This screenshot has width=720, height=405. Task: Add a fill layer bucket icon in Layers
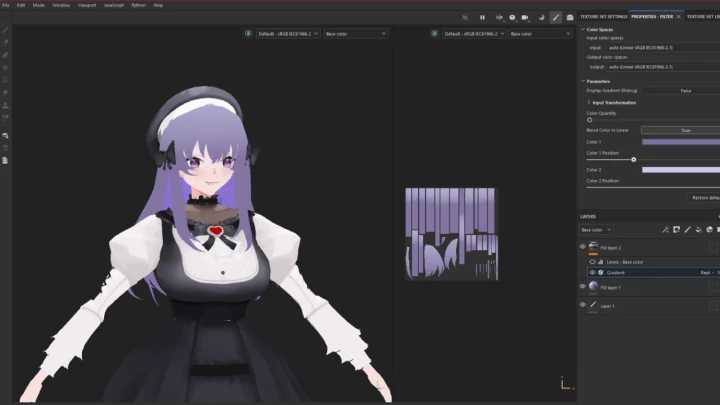click(698, 230)
